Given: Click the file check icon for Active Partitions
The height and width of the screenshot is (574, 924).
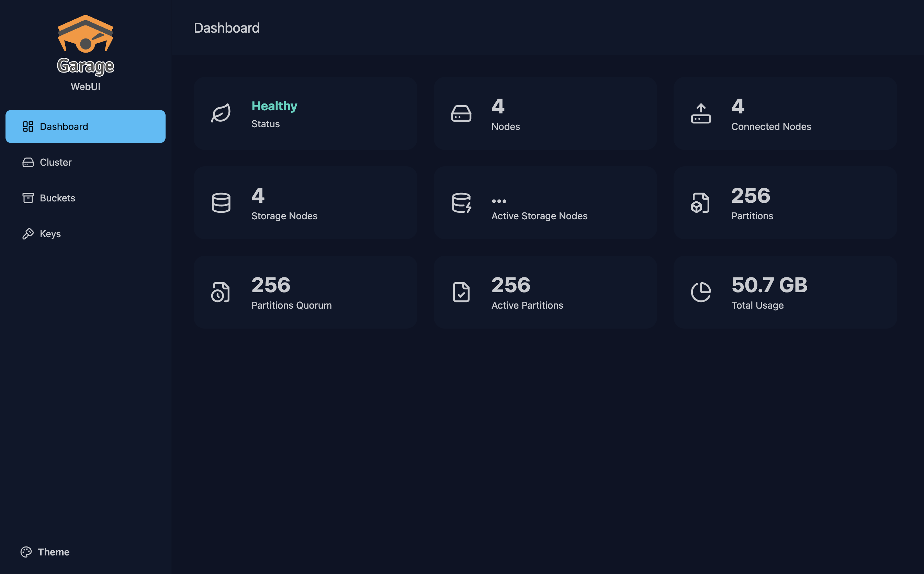Looking at the screenshot, I should tap(461, 292).
